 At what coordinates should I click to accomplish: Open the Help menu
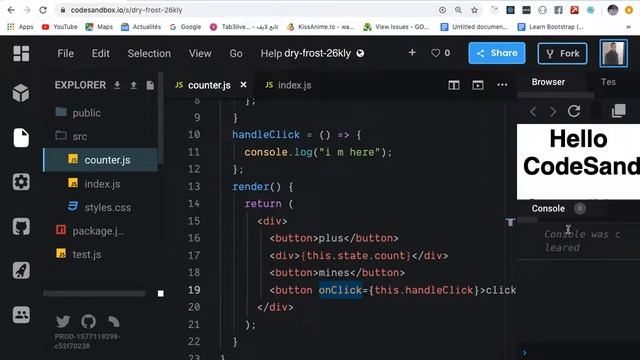271,53
